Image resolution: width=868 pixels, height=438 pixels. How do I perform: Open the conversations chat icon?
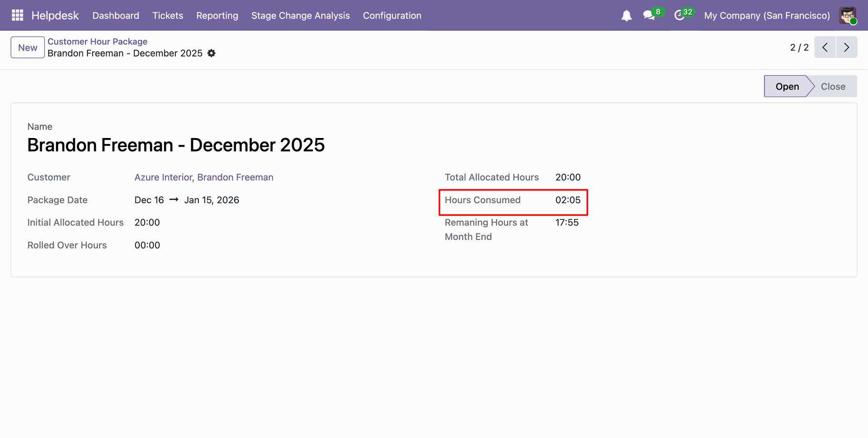pos(649,15)
